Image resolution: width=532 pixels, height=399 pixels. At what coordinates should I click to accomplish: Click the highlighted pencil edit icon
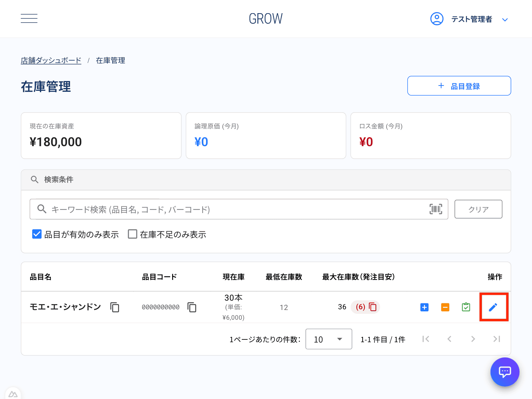tap(494, 307)
